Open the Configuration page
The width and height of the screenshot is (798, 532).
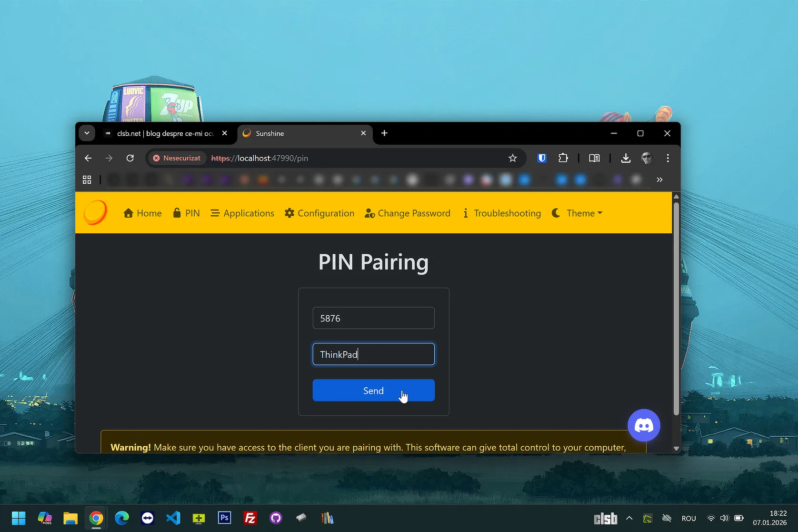(x=319, y=213)
